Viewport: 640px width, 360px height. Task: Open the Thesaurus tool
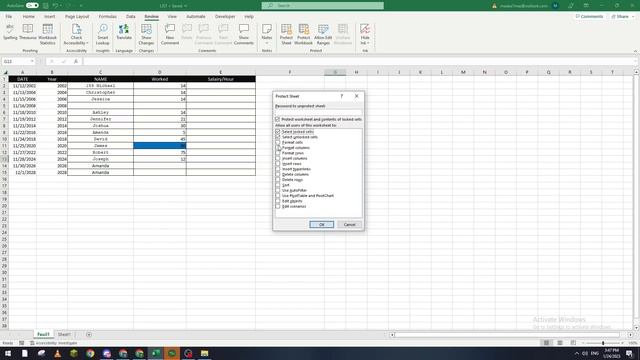(28, 32)
